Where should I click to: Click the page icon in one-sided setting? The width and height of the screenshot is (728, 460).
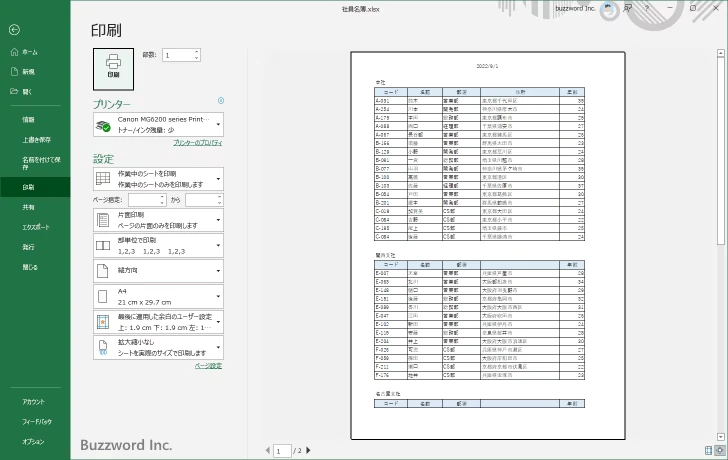click(103, 220)
